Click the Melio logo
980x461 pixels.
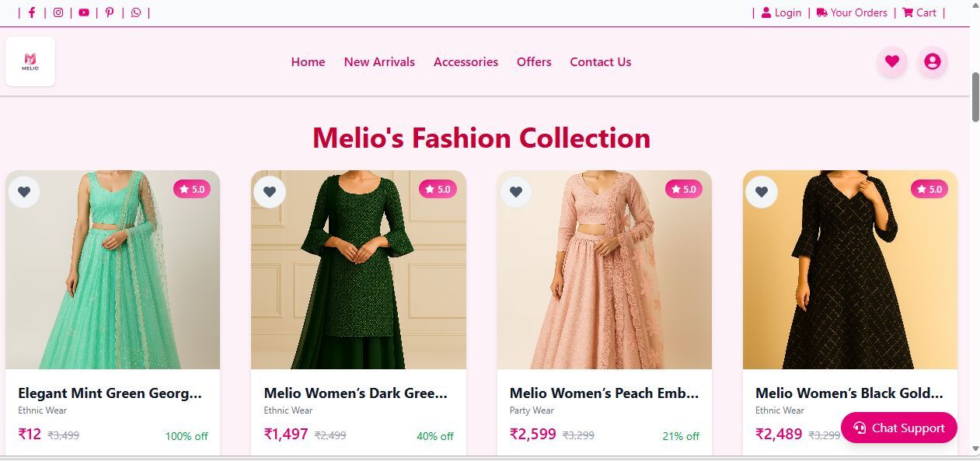(30, 61)
